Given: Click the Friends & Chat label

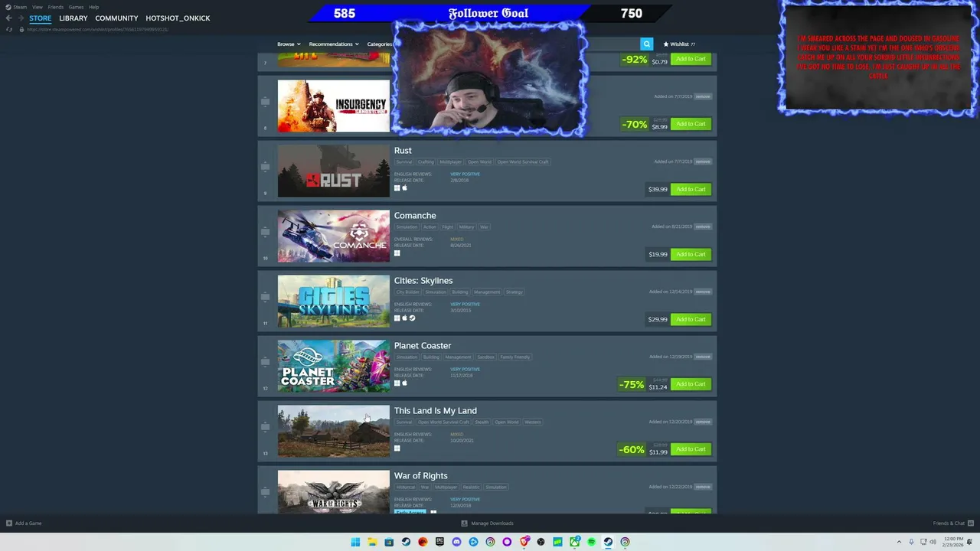Looking at the screenshot, I should pos(949,523).
